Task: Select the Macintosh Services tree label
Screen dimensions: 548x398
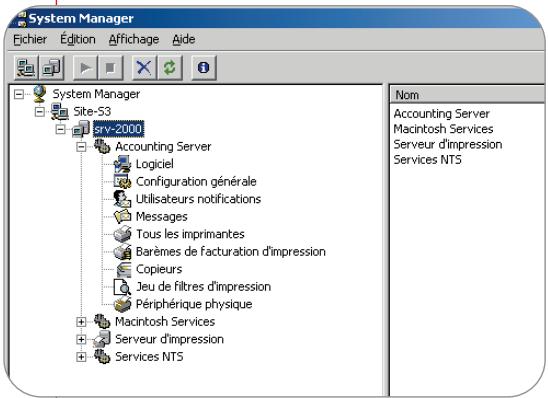Action: 165,321
